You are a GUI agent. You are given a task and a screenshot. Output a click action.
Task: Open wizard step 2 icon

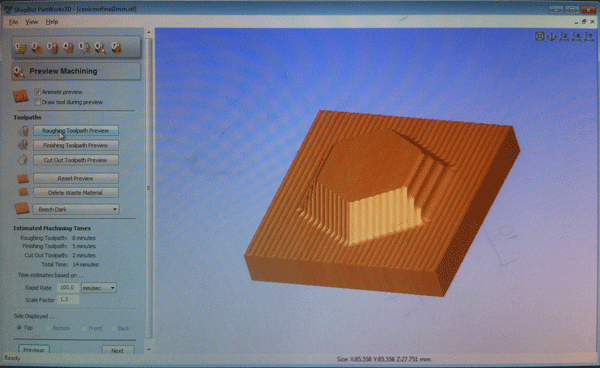36,47
